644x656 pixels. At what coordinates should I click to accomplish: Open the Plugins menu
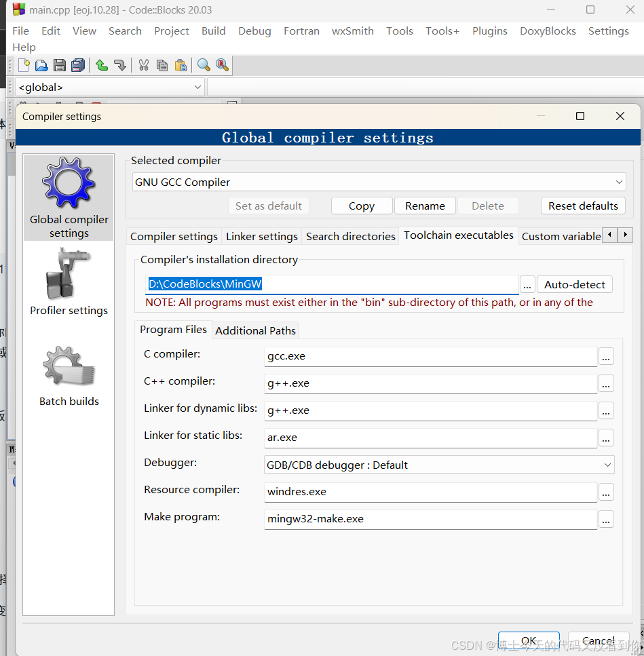point(489,31)
